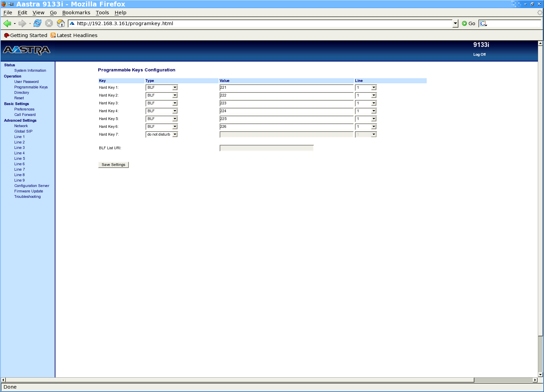Click the site icon in the address bar
Screen dimensions: 544x392
[72, 23]
